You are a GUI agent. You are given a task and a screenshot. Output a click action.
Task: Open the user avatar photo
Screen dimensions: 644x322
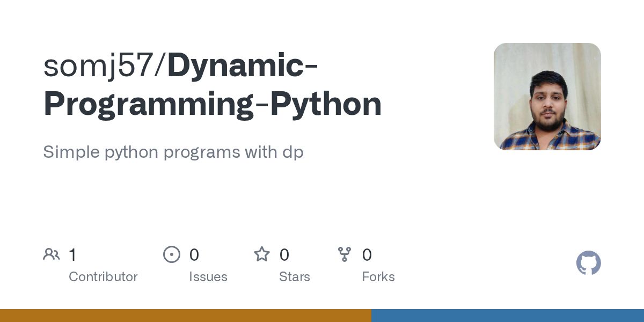pyautogui.click(x=547, y=97)
